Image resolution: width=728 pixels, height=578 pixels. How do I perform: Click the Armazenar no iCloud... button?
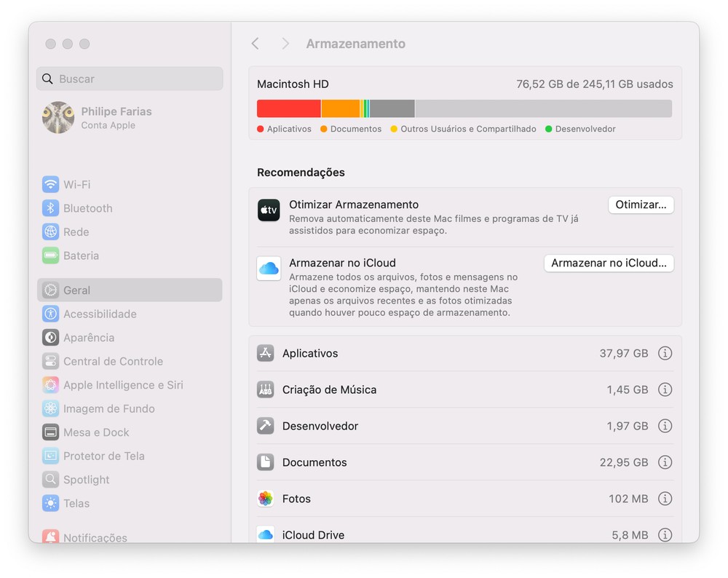click(609, 263)
